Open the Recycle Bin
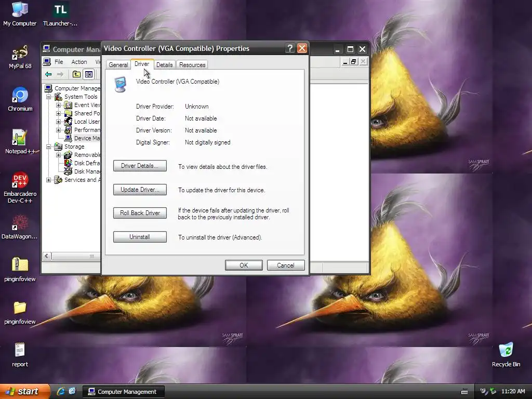532x399 pixels. tap(506, 355)
